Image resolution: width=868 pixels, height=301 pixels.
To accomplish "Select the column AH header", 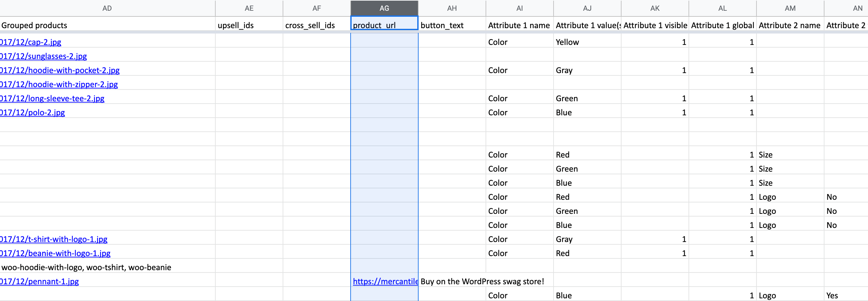I will click(452, 8).
